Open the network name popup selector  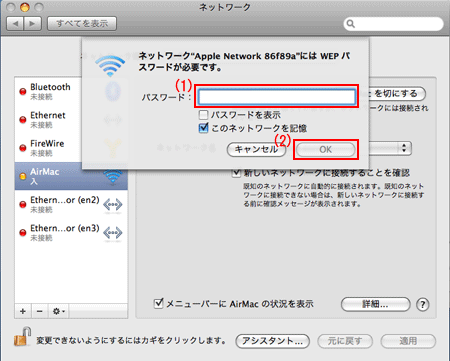(x=404, y=148)
